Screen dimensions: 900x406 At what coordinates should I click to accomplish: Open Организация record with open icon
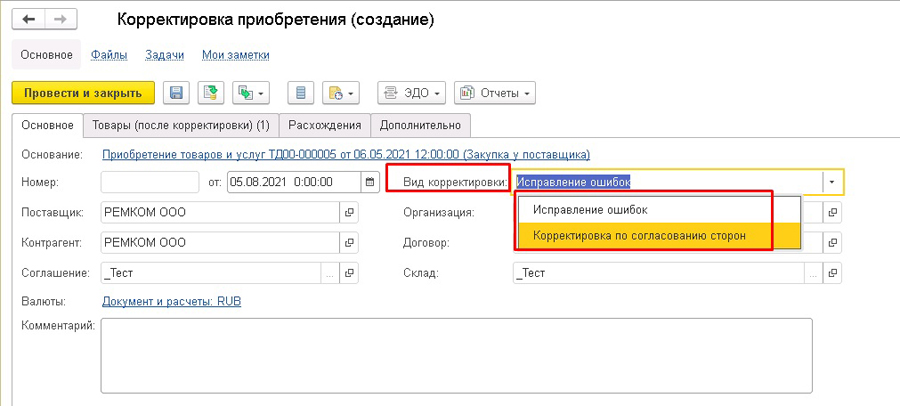(833, 212)
